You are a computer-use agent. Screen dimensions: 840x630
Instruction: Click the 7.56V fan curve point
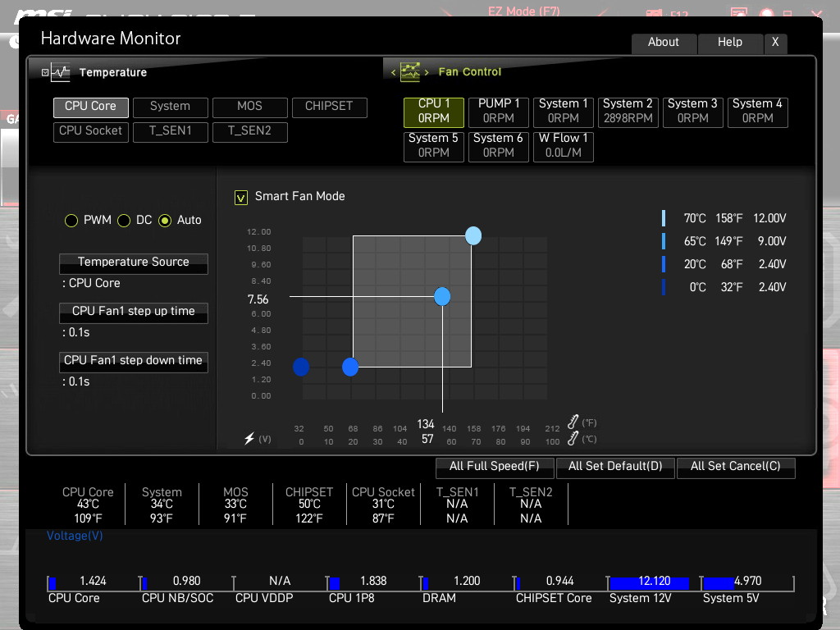click(x=442, y=296)
